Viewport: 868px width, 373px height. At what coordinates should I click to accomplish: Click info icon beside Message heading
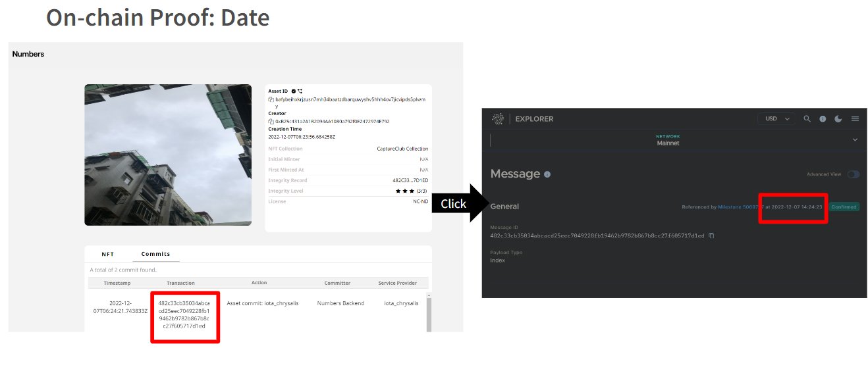(547, 174)
